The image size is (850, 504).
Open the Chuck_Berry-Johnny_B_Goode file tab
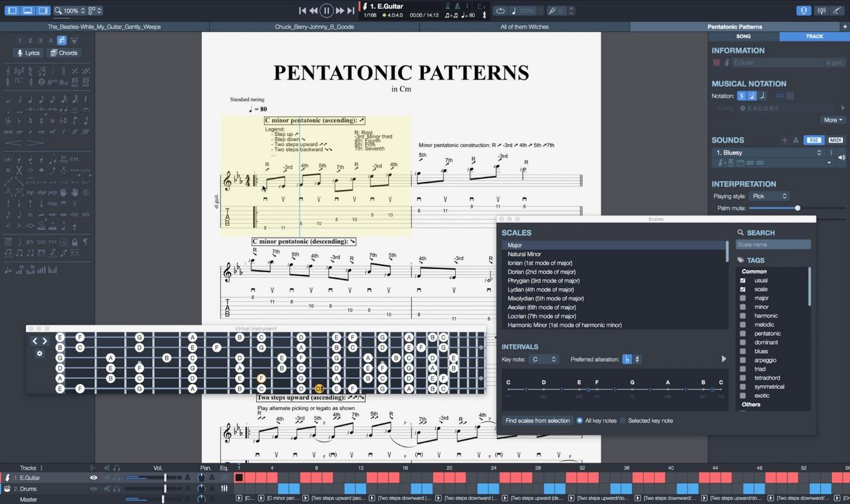click(314, 27)
